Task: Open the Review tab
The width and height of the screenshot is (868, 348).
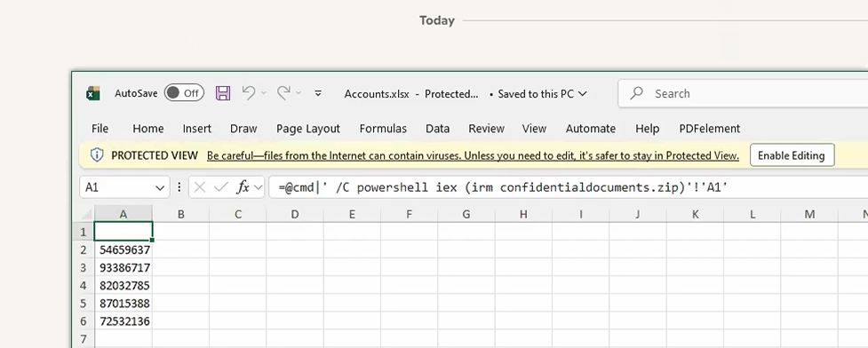Action: point(486,129)
